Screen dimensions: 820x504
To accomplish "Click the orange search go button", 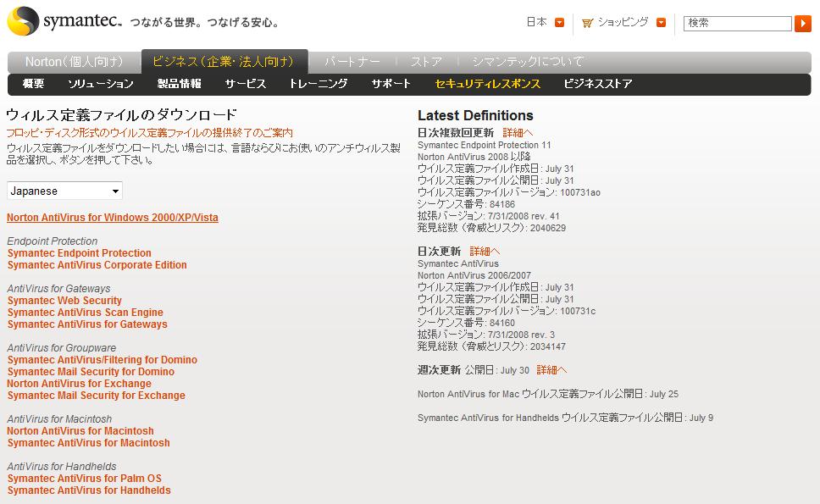I will pyautogui.click(x=803, y=23).
